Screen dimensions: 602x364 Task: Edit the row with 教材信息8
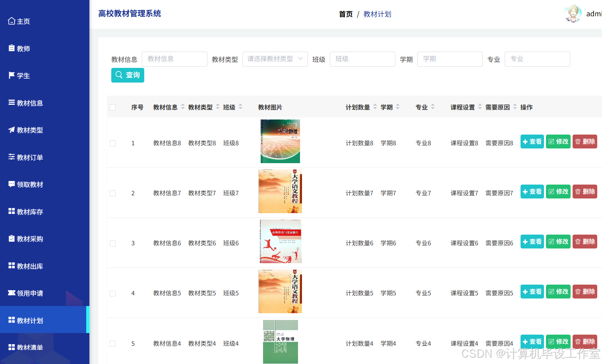[558, 142]
